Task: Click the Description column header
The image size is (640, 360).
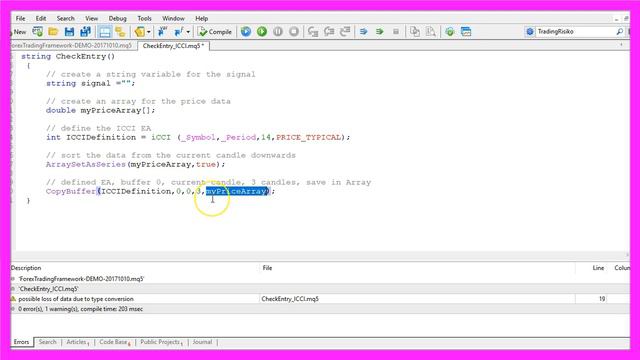Action: [x=26, y=268]
